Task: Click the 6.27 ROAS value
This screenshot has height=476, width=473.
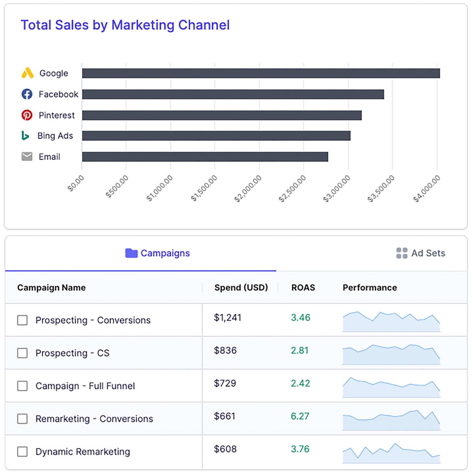Action: point(300,416)
